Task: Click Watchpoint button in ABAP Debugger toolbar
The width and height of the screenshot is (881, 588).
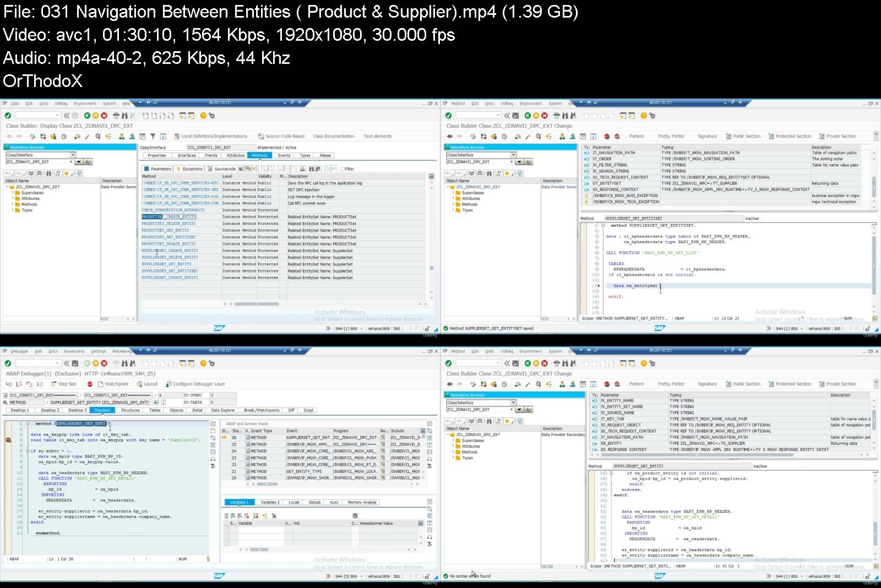Action: pyautogui.click(x=112, y=384)
